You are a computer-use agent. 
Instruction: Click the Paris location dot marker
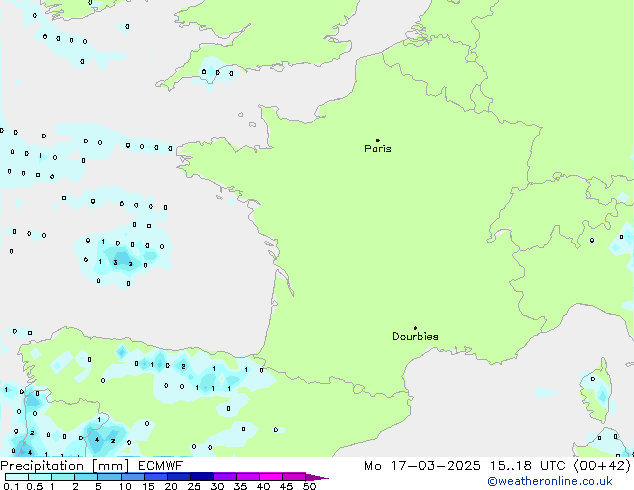[378, 140]
